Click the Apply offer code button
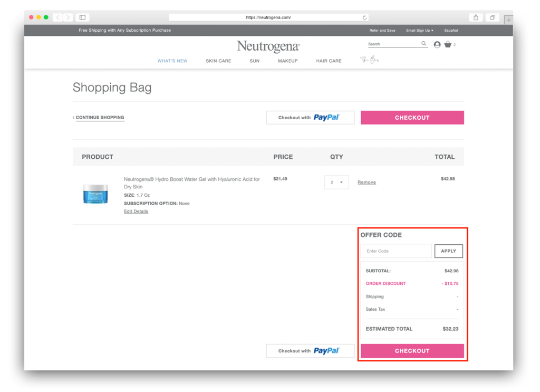Viewport: 540px width, 392px height. (x=448, y=251)
